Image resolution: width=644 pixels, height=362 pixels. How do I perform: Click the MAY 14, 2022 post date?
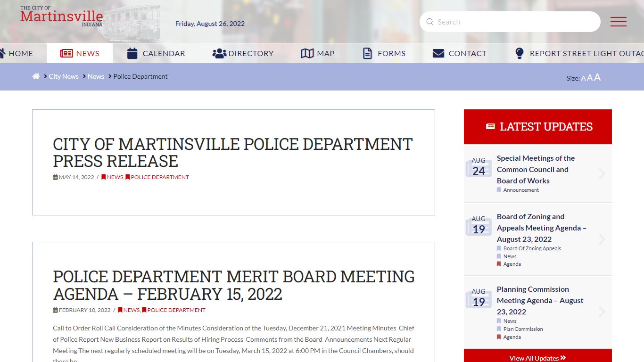[74, 177]
